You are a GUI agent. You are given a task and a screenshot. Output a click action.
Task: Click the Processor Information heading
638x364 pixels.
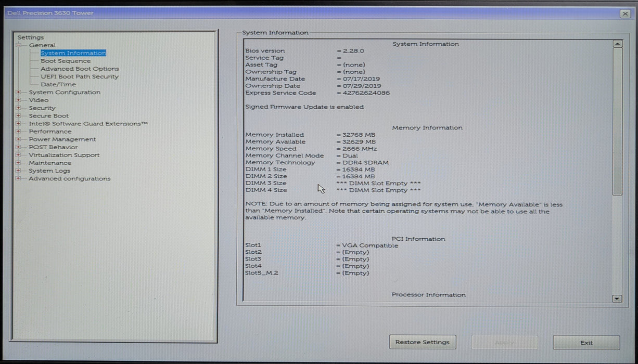click(x=429, y=295)
